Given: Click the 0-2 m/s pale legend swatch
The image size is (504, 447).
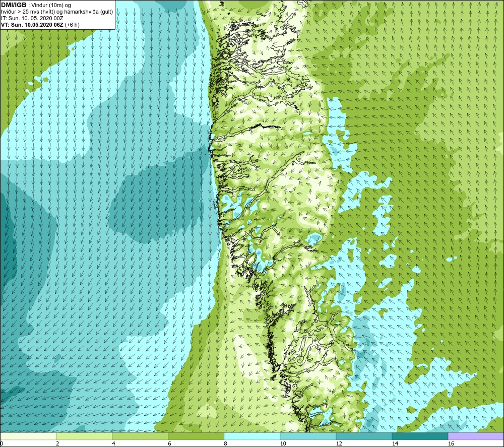Looking at the screenshot, I should point(28,436).
